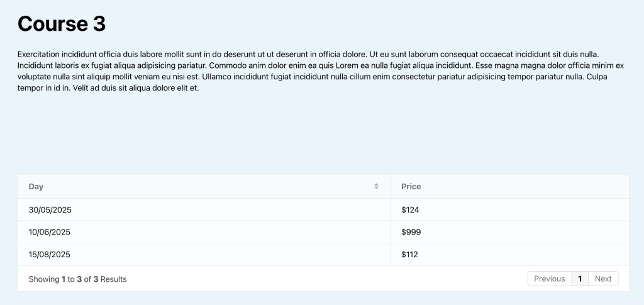644x305 pixels.
Task: Click the Course 3 heading
Action: pyautogui.click(x=62, y=24)
